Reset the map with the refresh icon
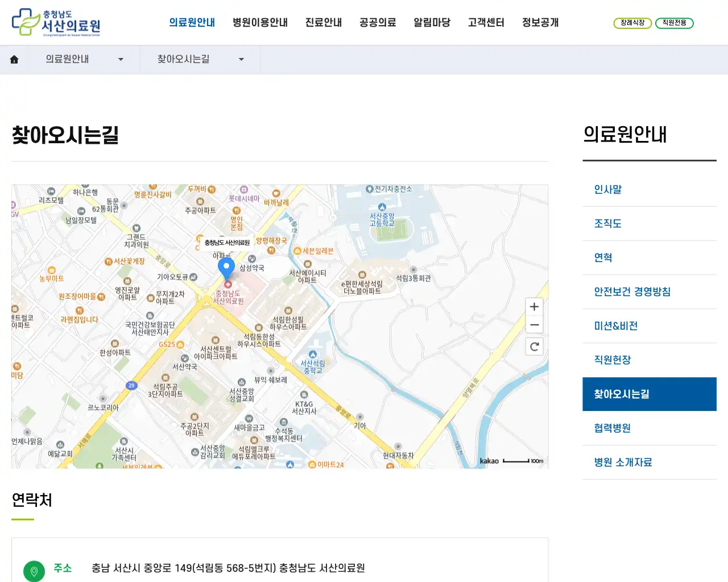Viewport: 728px width, 582px height. (x=534, y=347)
